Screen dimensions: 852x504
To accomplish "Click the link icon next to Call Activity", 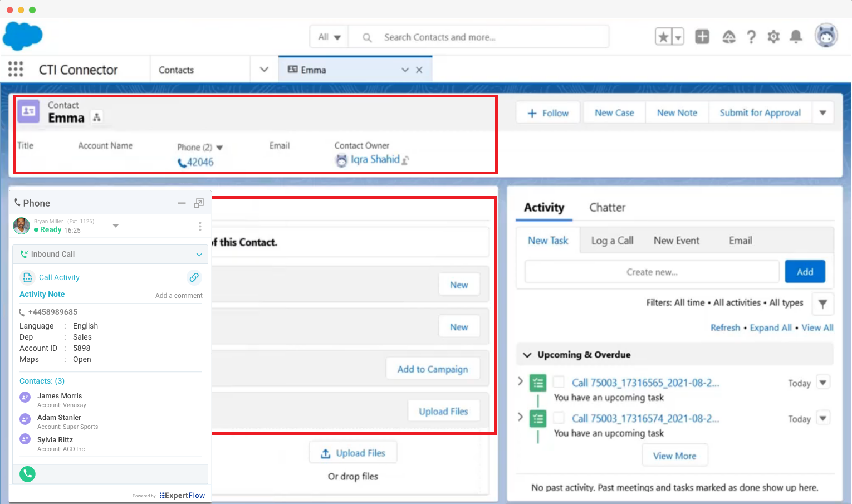I will (194, 277).
